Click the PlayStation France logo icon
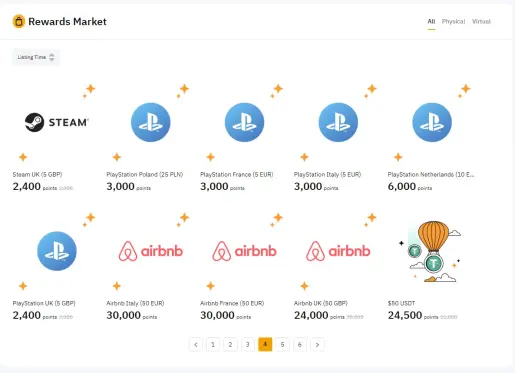The width and height of the screenshot is (515, 373). (244, 122)
